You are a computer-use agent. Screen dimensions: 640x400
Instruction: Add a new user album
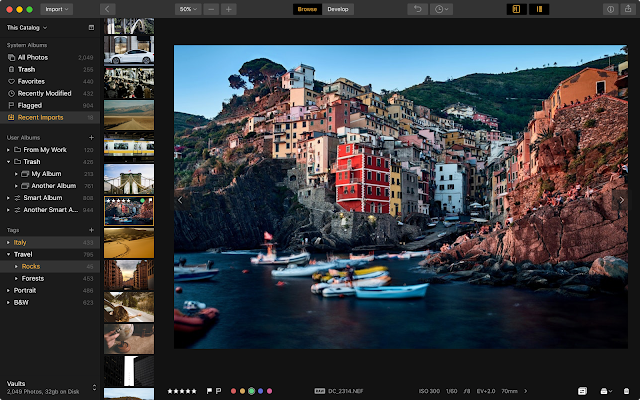(x=91, y=138)
